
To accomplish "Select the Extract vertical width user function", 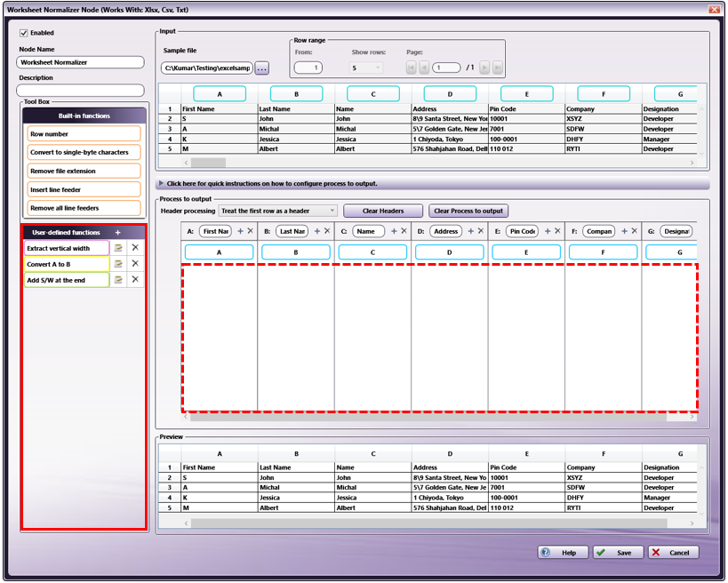I will coord(67,248).
